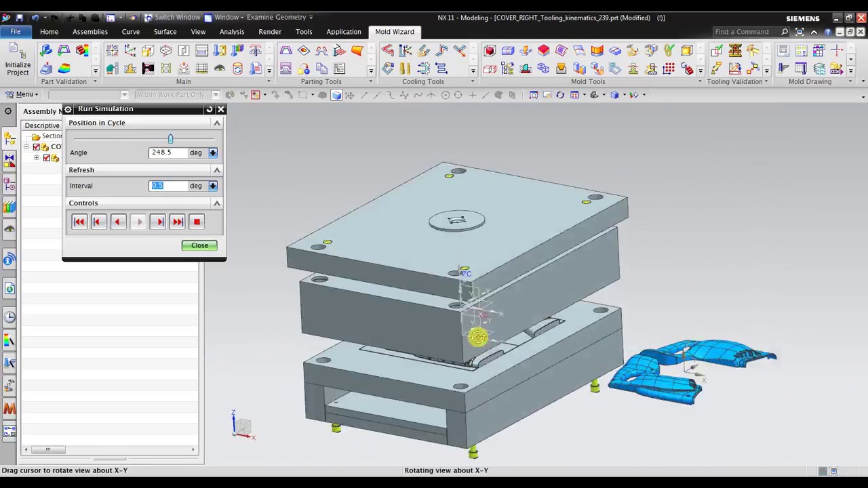
Task: Switch to the Assemblies tab
Action: pos(90,32)
